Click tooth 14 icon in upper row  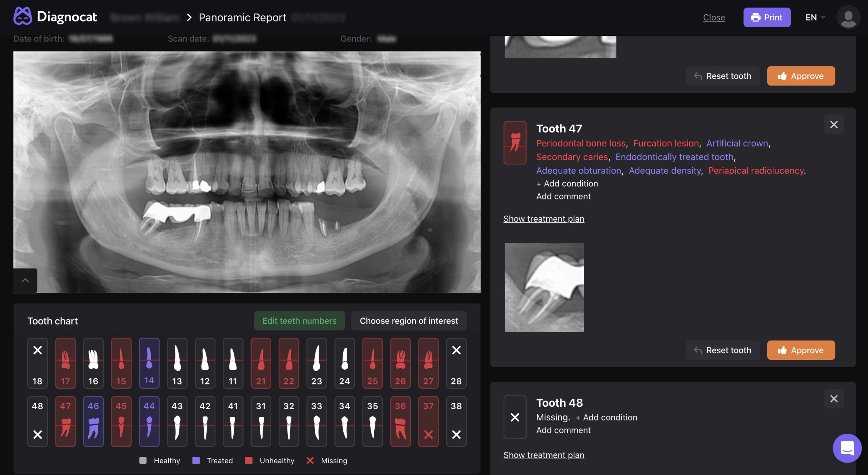(149, 363)
